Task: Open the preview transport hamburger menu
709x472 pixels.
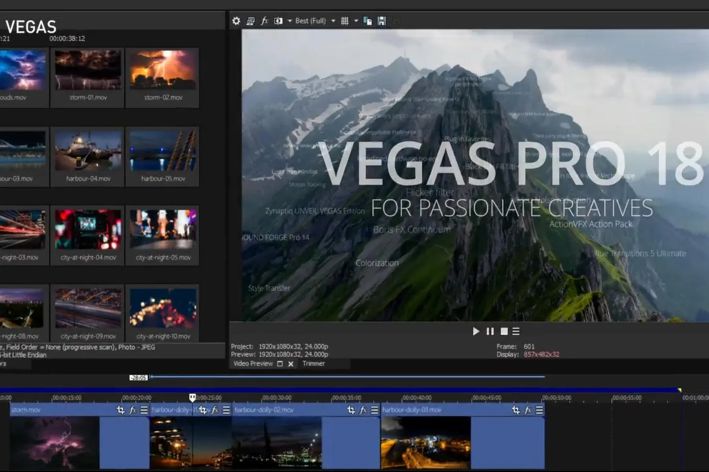Action: [x=516, y=331]
